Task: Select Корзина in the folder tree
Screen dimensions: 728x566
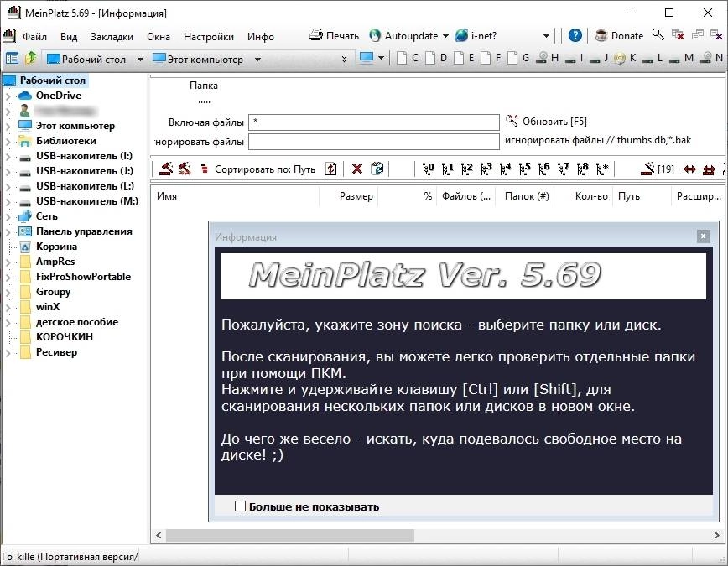Action: (57, 246)
